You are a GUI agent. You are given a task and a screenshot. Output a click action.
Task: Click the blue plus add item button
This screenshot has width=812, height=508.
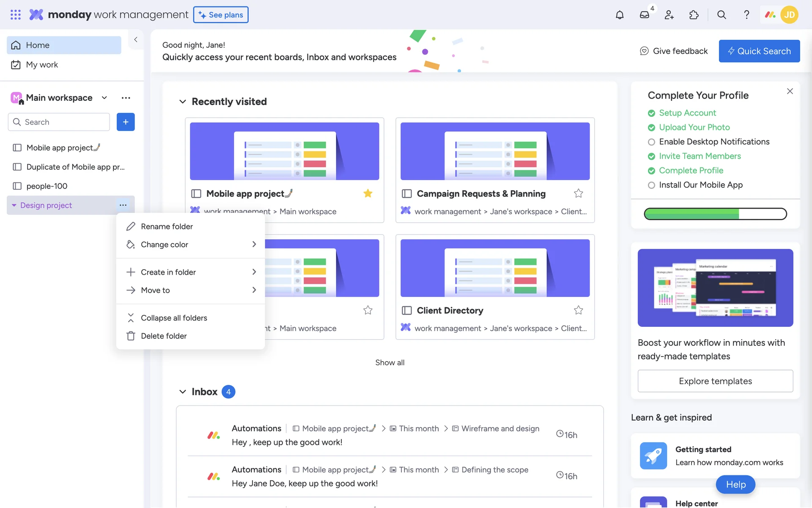pos(126,122)
